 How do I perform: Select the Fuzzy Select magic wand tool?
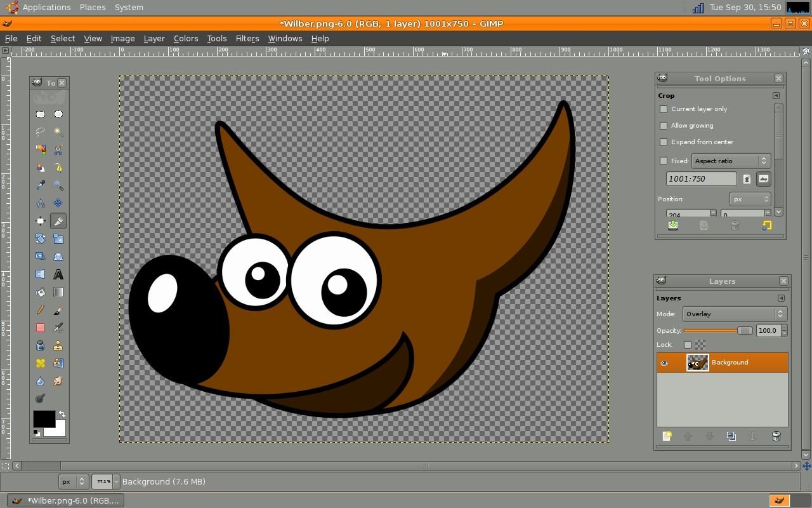[58, 132]
